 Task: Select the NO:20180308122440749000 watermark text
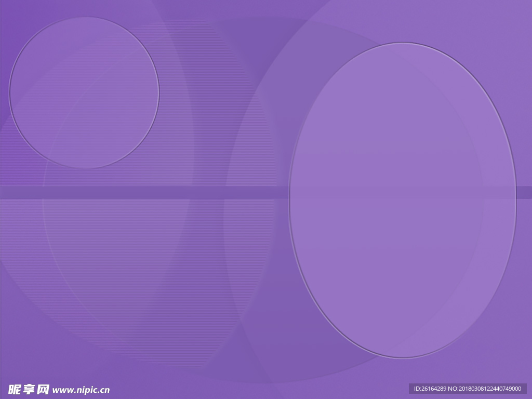(x=485, y=389)
